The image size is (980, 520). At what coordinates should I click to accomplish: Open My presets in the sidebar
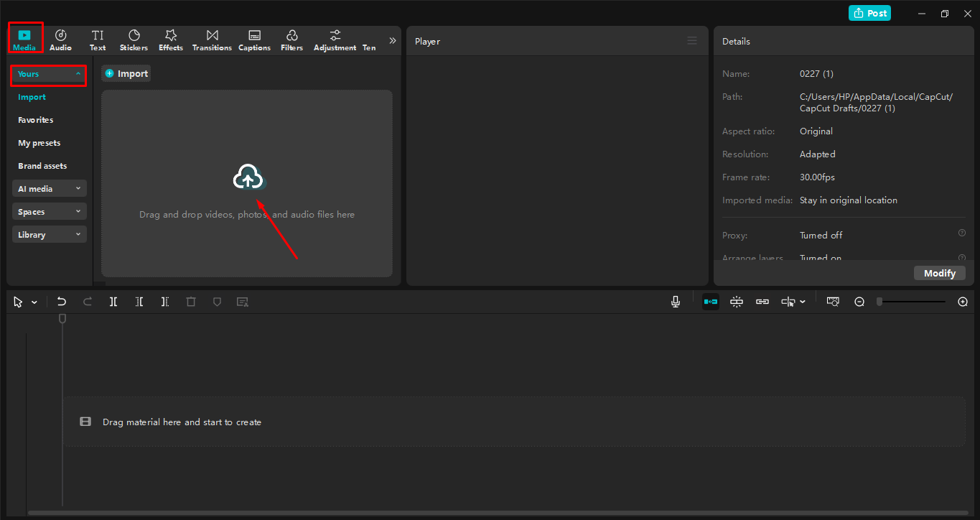[x=39, y=143]
